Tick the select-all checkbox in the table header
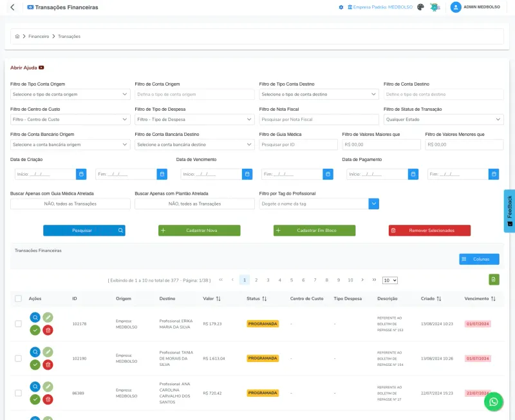This screenshot has width=515, height=420. coord(19,298)
